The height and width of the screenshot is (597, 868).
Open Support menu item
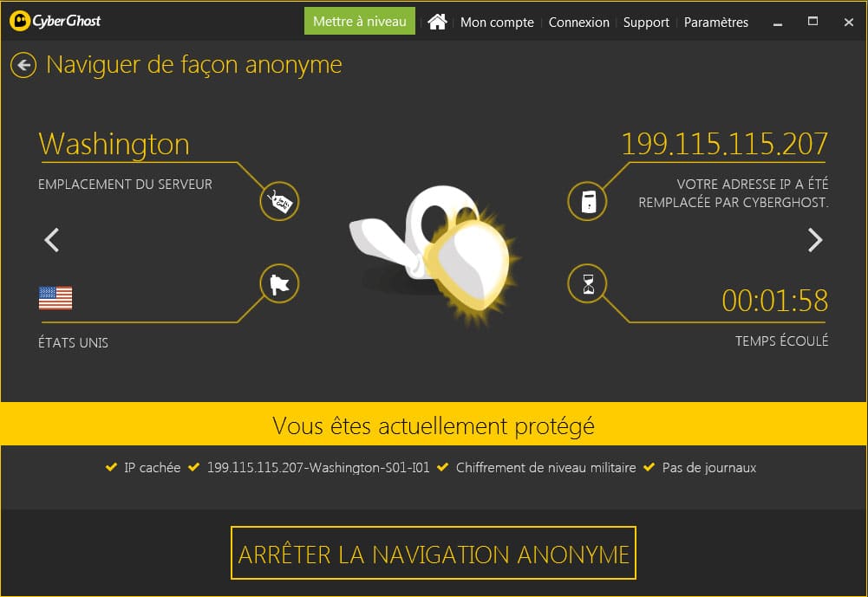click(646, 23)
